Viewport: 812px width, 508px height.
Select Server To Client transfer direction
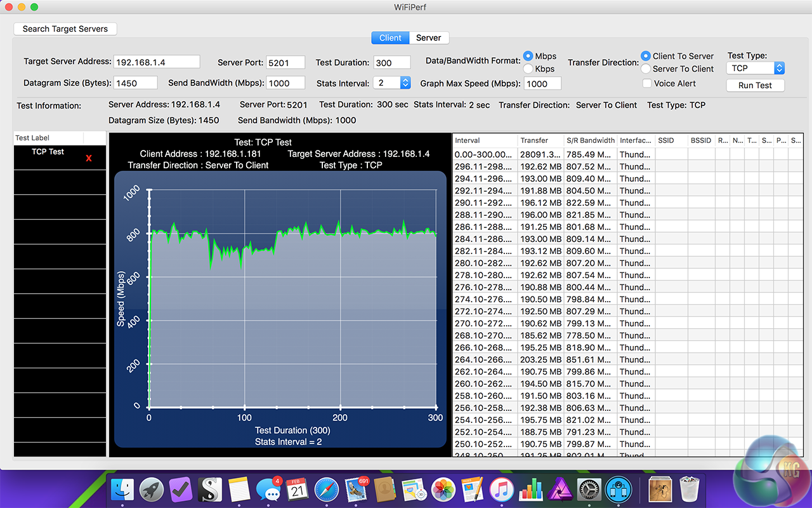click(646, 69)
